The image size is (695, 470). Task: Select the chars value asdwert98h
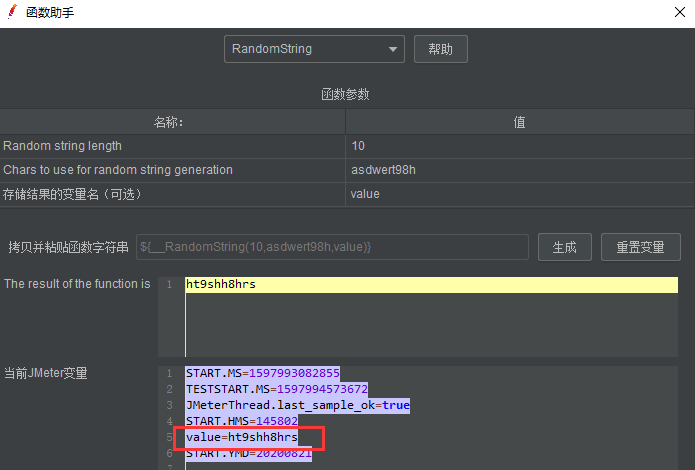[519, 170]
